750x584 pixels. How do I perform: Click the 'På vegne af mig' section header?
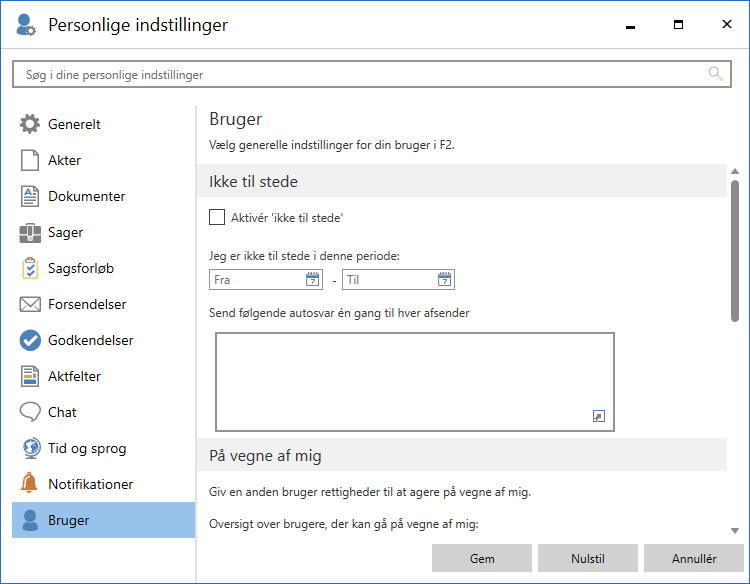pos(462,455)
